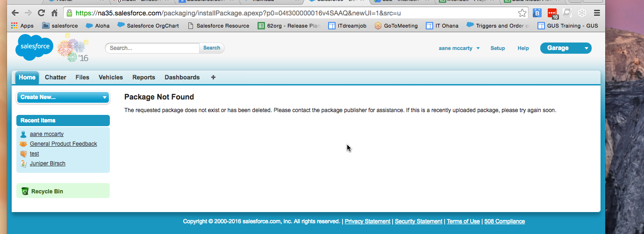Viewport: 644px width, 234px height.
Task: Open recent item General Product Feedback
Action: pyautogui.click(x=64, y=144)
